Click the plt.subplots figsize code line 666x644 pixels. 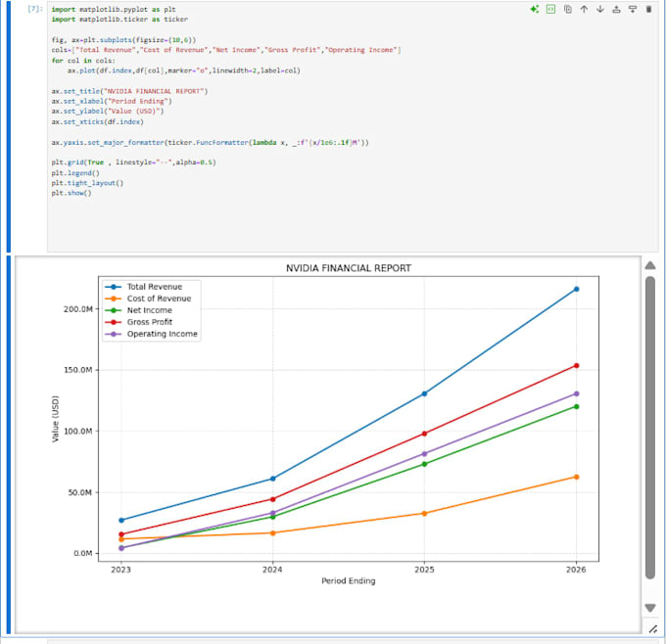click(x=123, y=40)
